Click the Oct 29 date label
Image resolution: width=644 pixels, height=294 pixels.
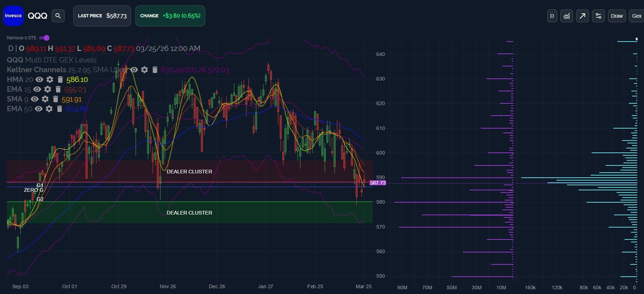click(x=119, y=286)
